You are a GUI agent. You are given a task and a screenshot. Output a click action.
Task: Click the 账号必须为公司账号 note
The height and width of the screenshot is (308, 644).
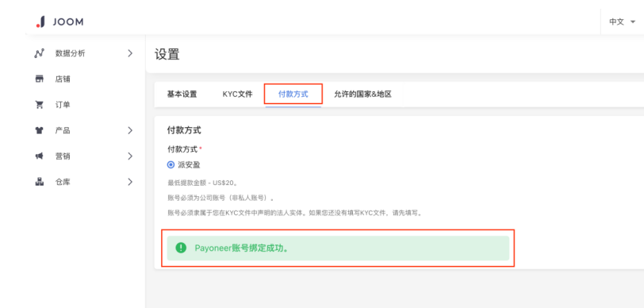[x=220, y=198]
